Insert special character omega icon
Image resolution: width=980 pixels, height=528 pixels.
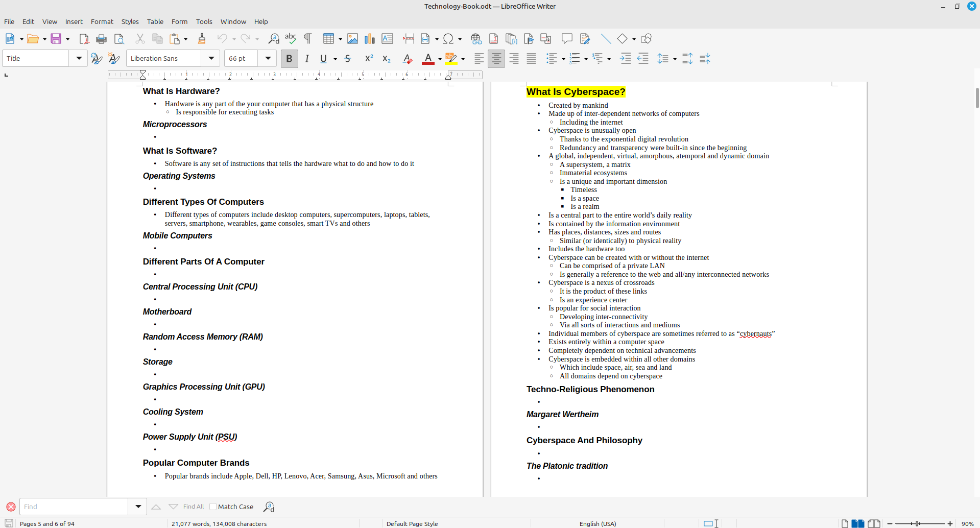tap(448, 39)
